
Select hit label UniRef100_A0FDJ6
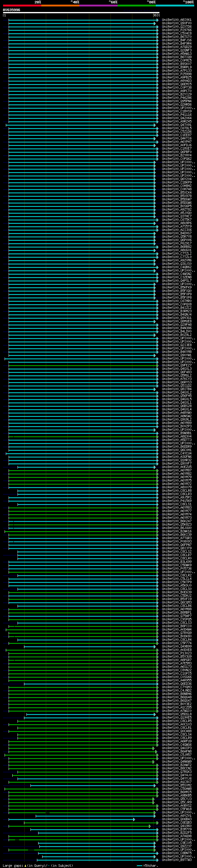coord(176,145)
